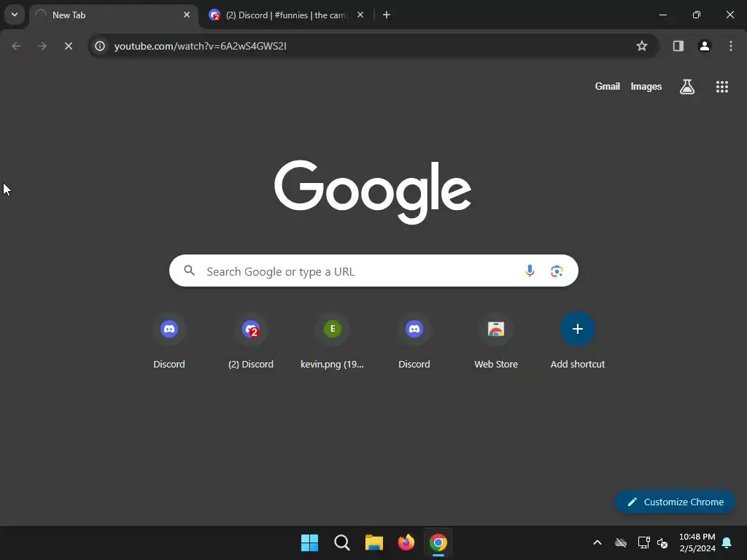Open the notification bell
The image size is (747, 560).
pyautogui.click(x=727, y=542)
